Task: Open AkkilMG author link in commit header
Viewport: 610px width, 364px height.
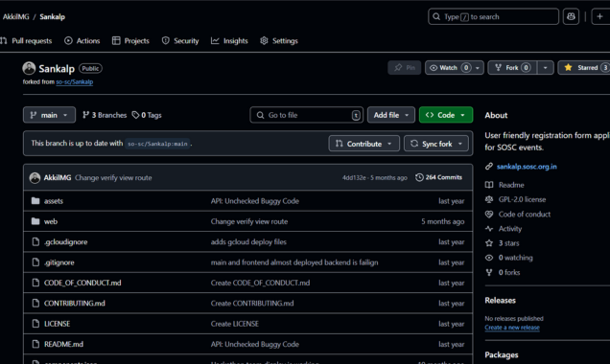Action: (58, 178)
